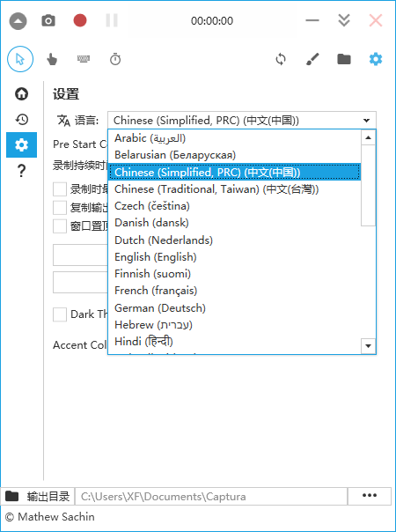Toggle the timer stopwatch icon
The image size is (396, 532).
[x=115, y=59]
